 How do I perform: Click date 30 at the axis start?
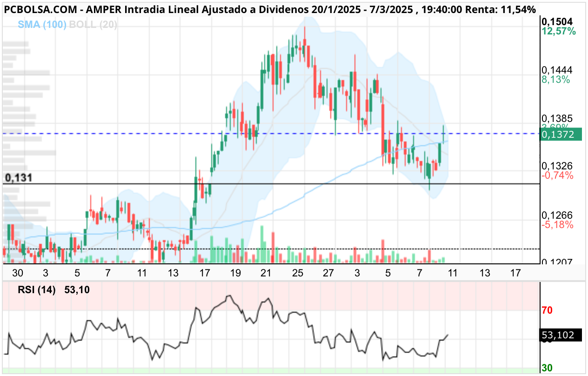(18, 273)
